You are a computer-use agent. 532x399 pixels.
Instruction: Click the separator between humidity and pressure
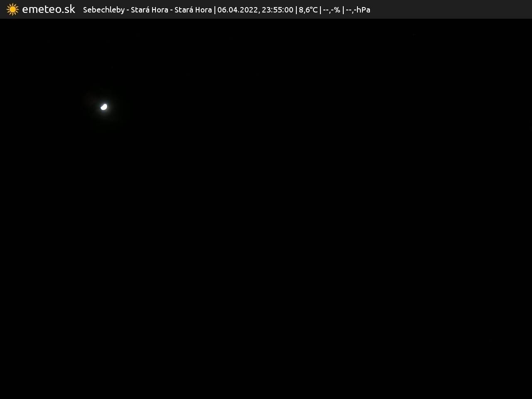pyautogui.click(x=343, y=10)
